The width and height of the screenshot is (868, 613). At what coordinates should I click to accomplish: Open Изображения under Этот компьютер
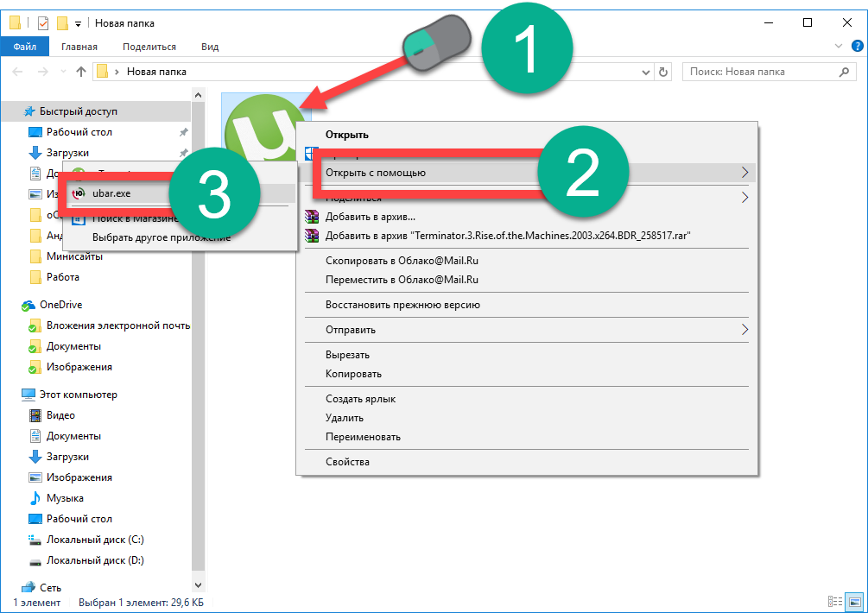coord(79,477)
